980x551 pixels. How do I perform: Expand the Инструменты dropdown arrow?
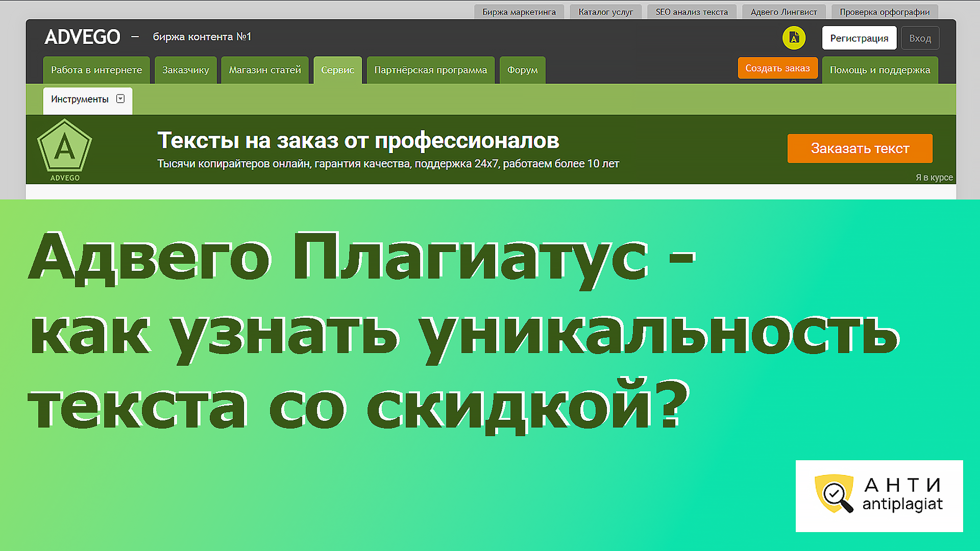tap(120, 98)
